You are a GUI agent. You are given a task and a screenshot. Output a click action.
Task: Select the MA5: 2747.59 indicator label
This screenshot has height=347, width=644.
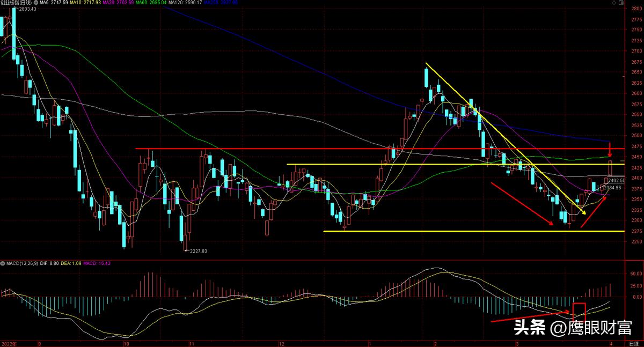(54, 3)
